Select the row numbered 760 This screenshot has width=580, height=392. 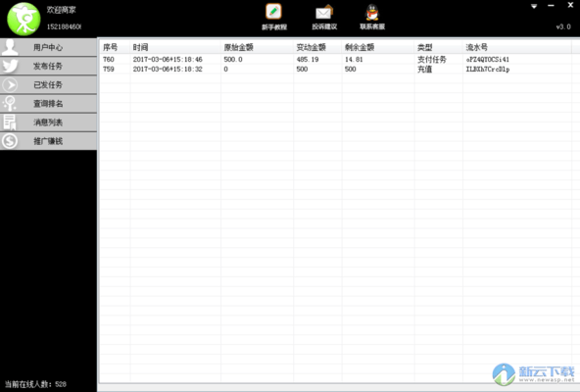tap(336, 59)
